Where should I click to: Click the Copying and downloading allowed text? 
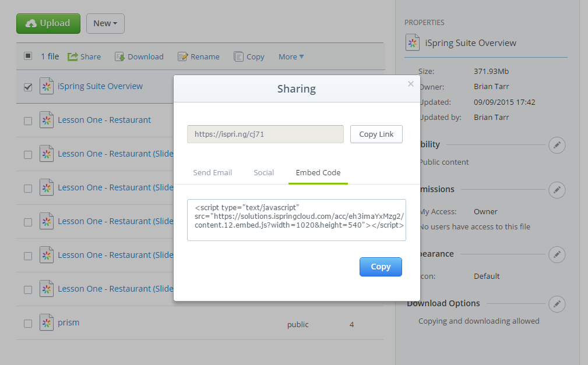point(479,321)
